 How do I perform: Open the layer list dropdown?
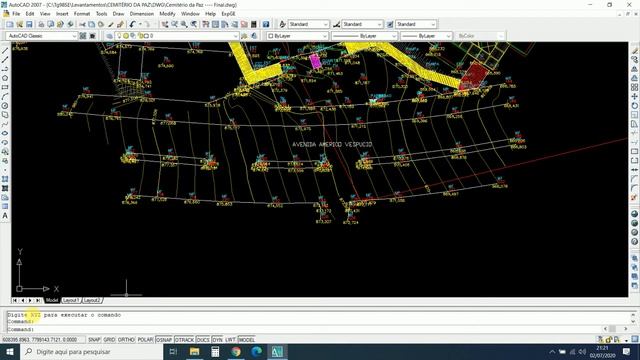tap(177, 36)
